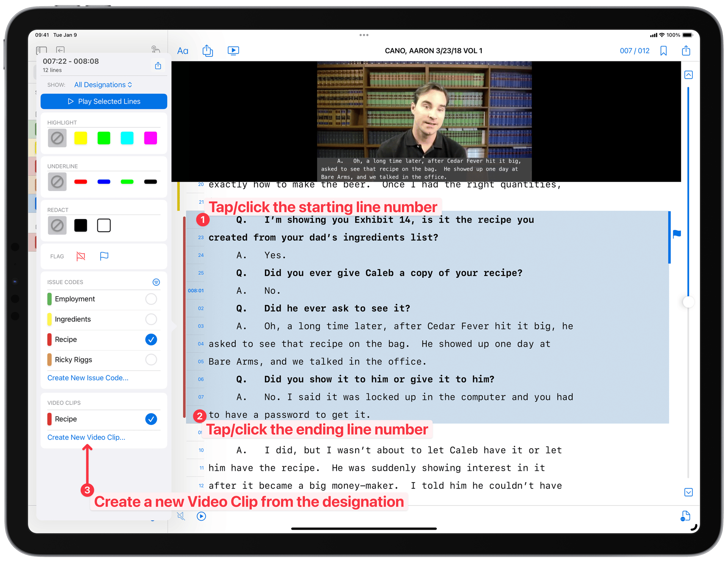Tap the page-jump icon at bottom right
The width and height of the screenshot is (728, 563).
(x=686, y=516)
